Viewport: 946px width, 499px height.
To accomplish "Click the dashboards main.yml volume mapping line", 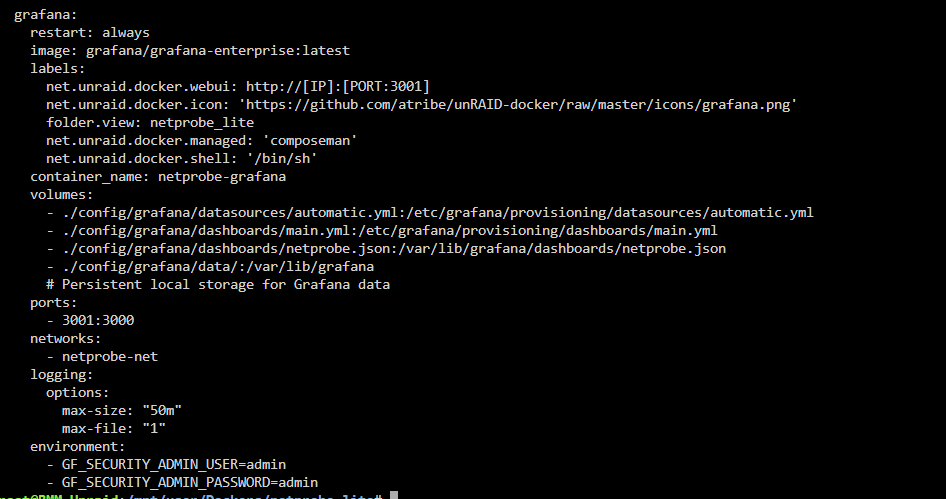I will pos(382,230).
